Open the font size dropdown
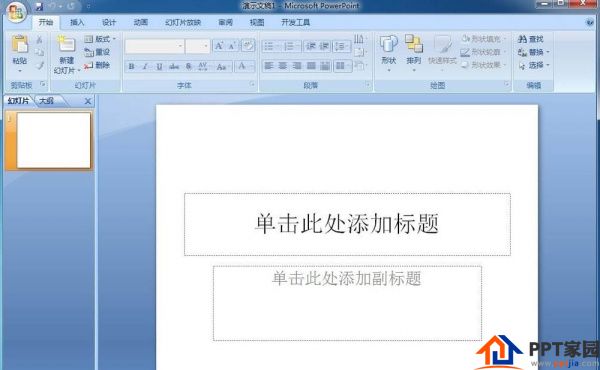Image resolution: width=600 pixels, height=370 pixels. (206, 46)
